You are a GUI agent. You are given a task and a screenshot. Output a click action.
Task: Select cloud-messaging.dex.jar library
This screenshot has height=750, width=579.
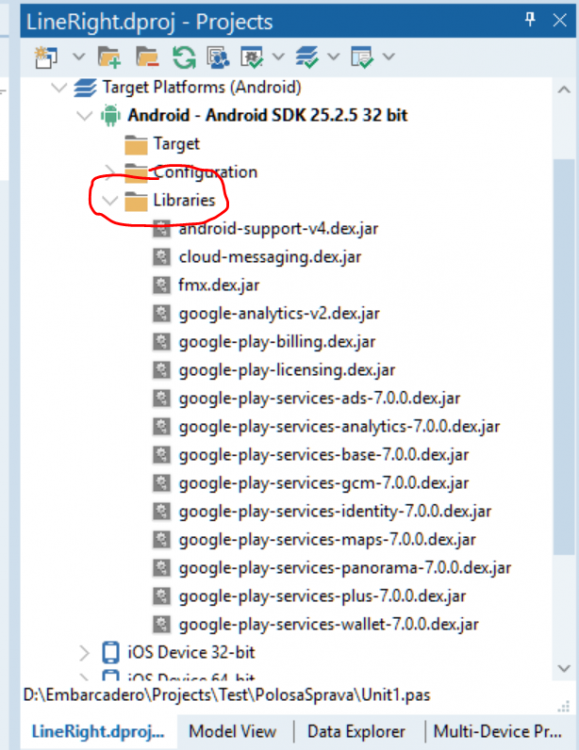point(270,257)
